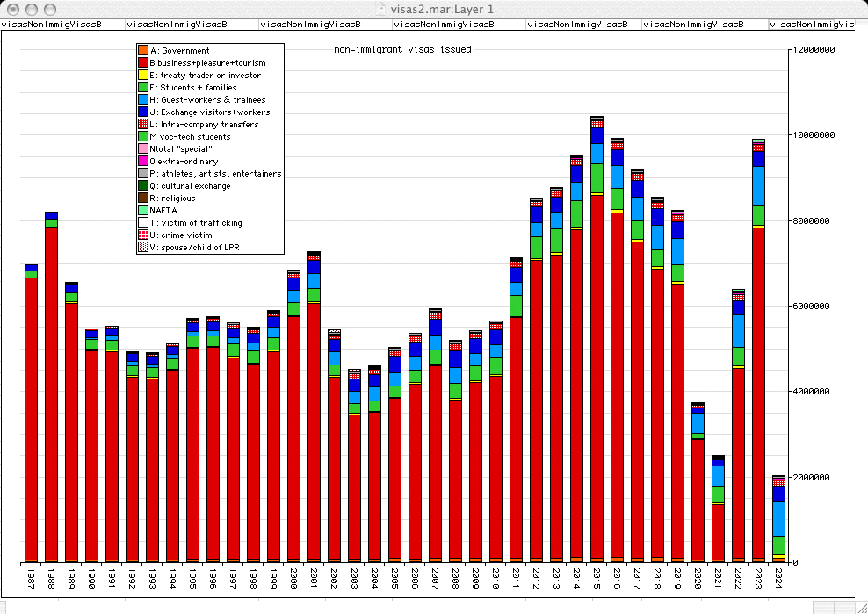Click the dotted swatch for Intra-company transfers
The height and width of the screenshot is (614, 868).
142,125
